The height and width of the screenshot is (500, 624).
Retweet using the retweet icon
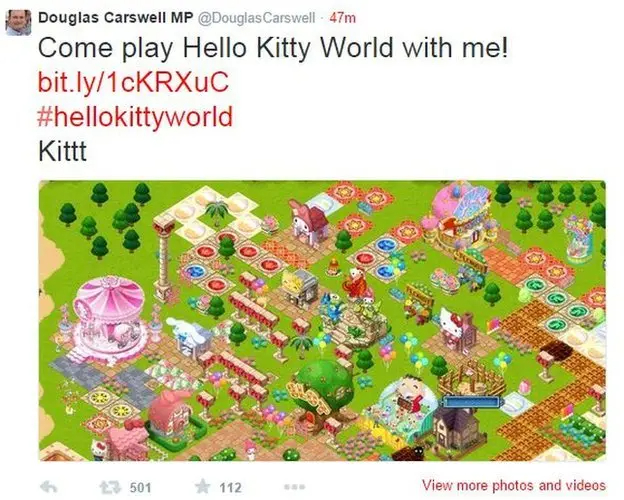pyautogui.click(x=109, y=487)
